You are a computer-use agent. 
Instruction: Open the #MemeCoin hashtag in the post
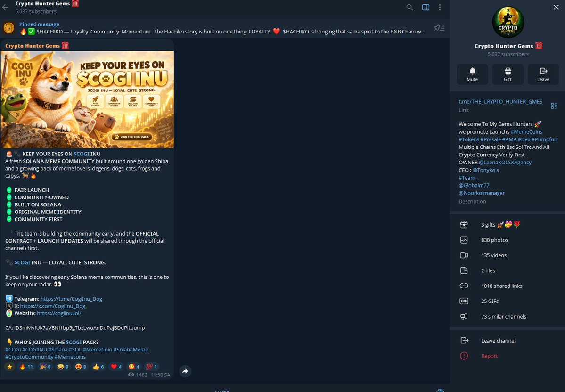(97, 350)
